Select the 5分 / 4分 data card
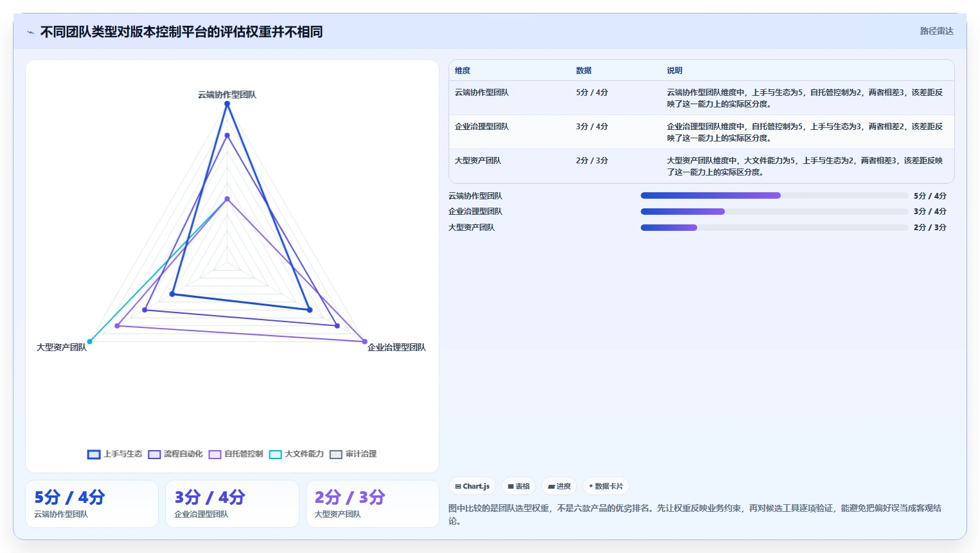Image resolution: width=980 pixels, height=553 pixels. 92,503
